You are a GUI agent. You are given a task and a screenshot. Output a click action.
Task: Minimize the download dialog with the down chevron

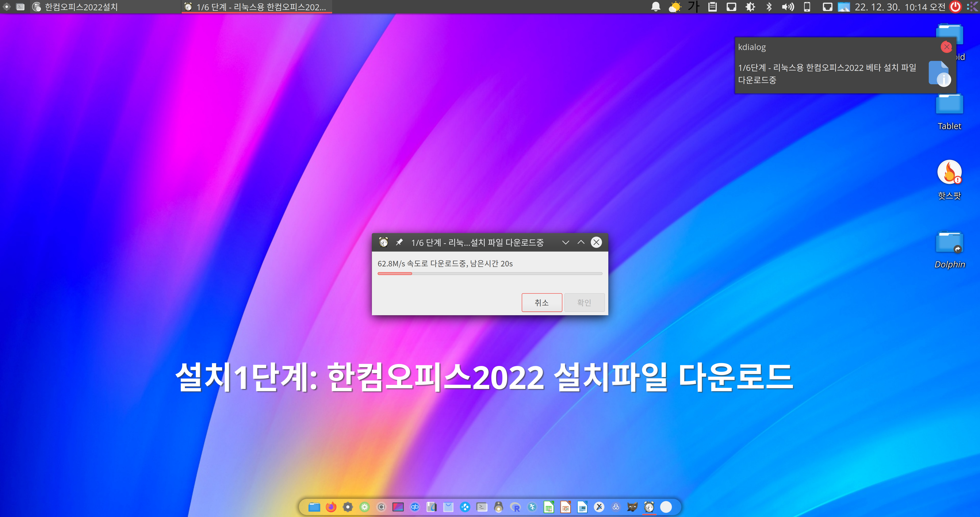pyautogui.click(x=566, y=242)
